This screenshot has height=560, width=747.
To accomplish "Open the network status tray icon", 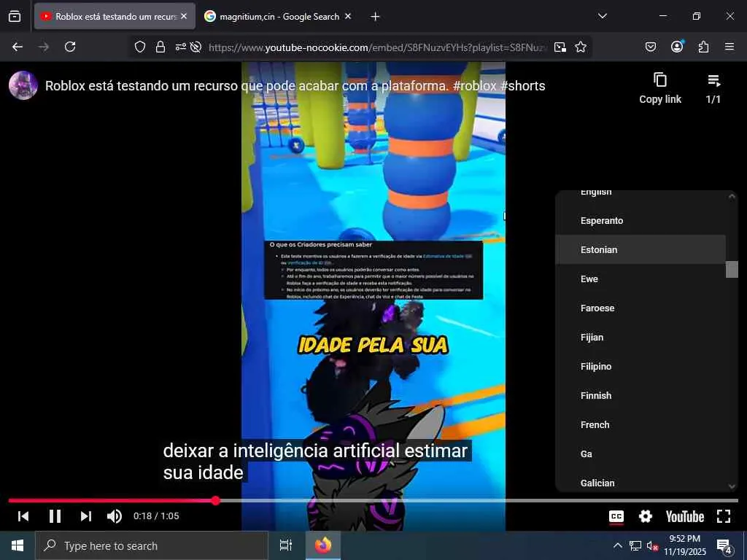I will (635, 545).
